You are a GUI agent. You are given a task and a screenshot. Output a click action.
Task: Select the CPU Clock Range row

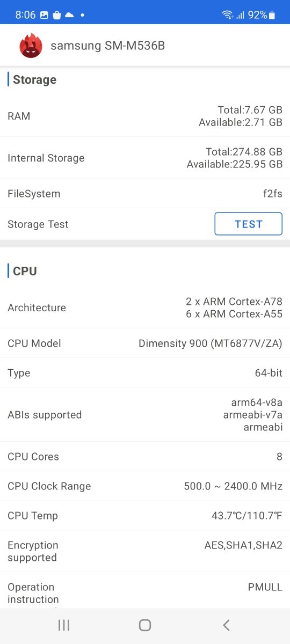pos(145,486)
